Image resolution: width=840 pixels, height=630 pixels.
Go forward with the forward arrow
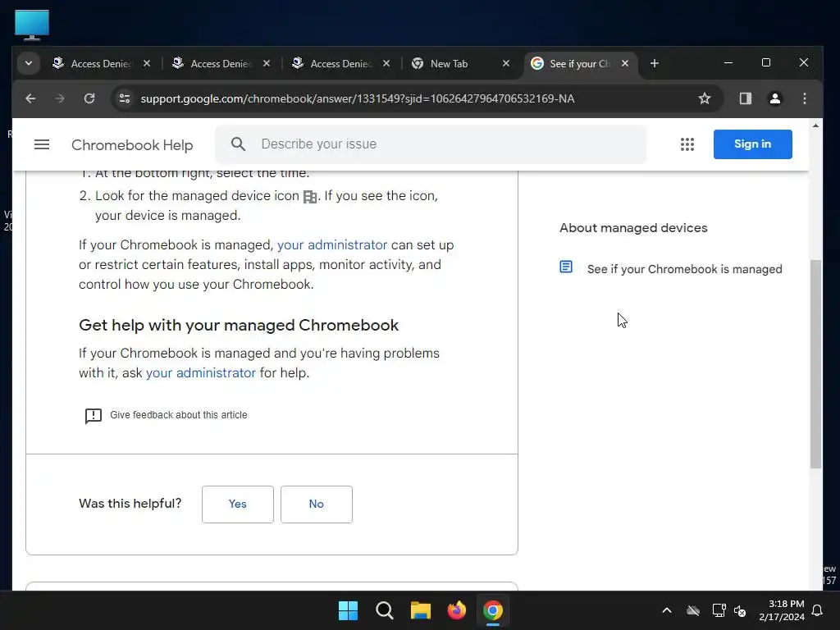click(x=59, y=98)
